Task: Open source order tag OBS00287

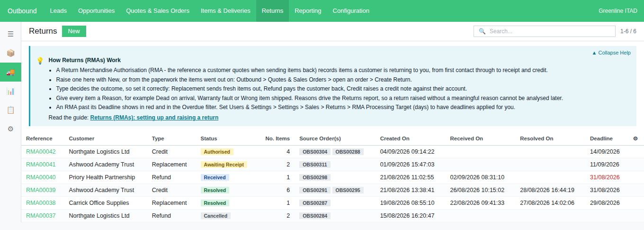Action: pos(315,203)
